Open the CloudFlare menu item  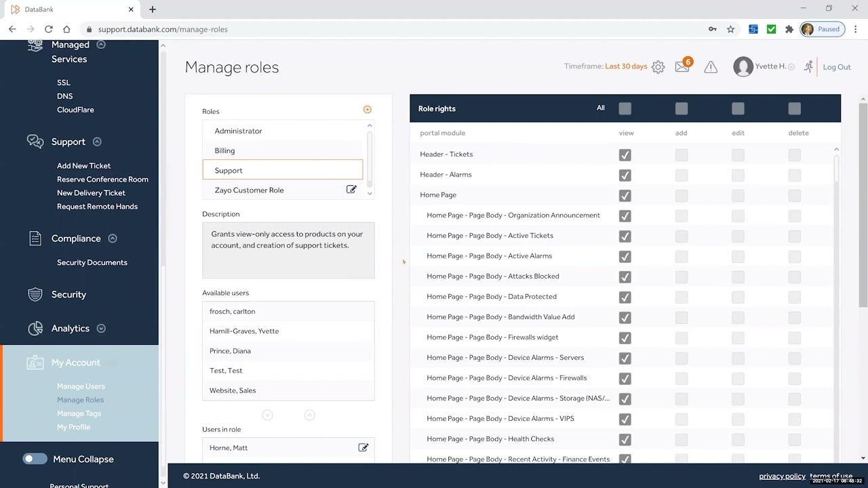tap(75, 110)
